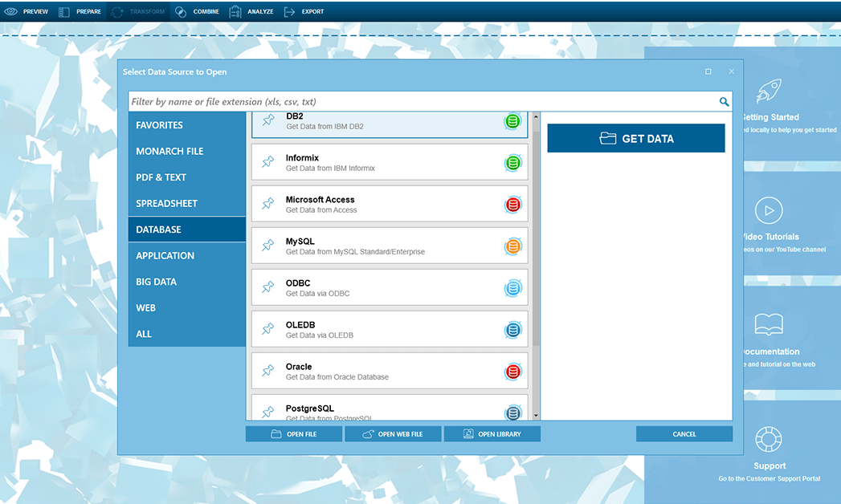This screenshot has width=841, height=504.
Task: Click the Get Data button
Action: point(635,138)
